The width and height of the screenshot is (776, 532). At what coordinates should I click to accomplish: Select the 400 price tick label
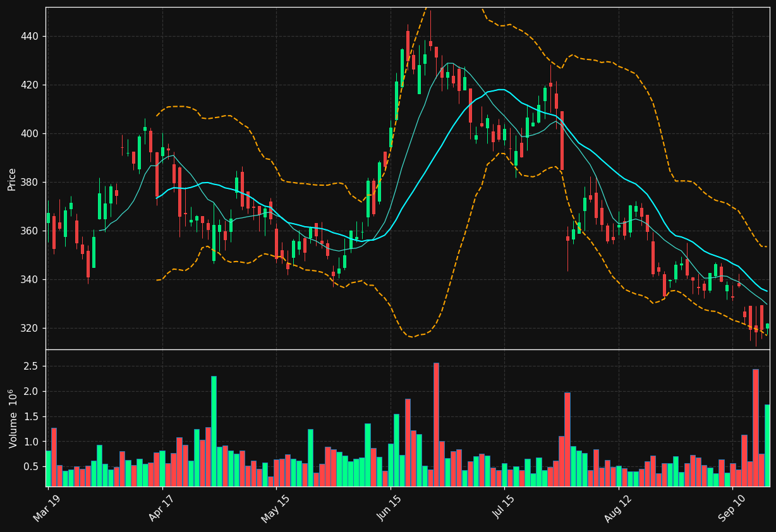(x=29, y=134)
